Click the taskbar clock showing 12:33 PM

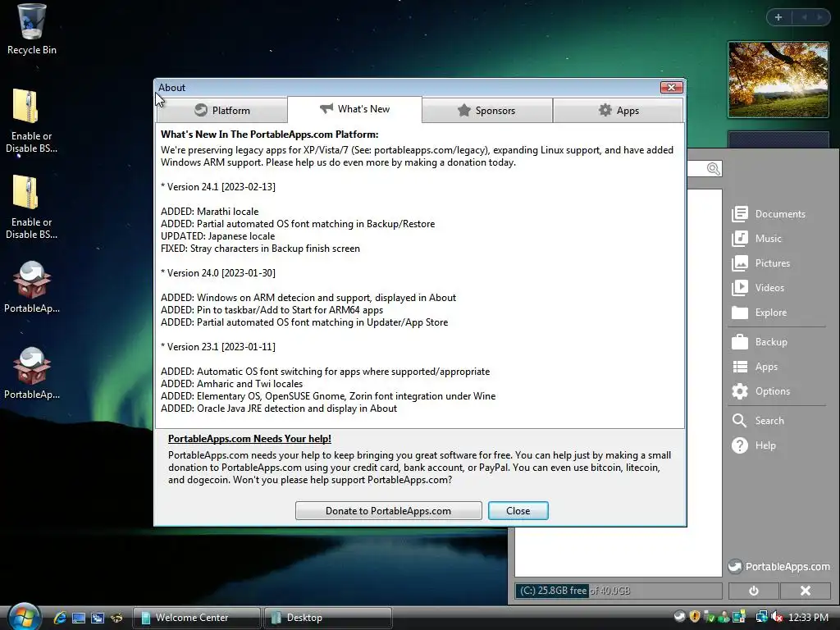click(x=808, y=618)
